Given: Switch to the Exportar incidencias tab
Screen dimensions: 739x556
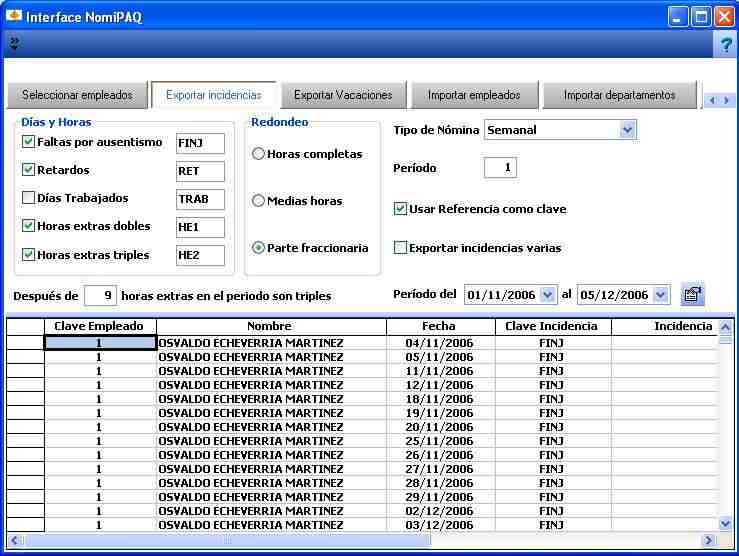Looking at the screenshot, I should [214, 95].
